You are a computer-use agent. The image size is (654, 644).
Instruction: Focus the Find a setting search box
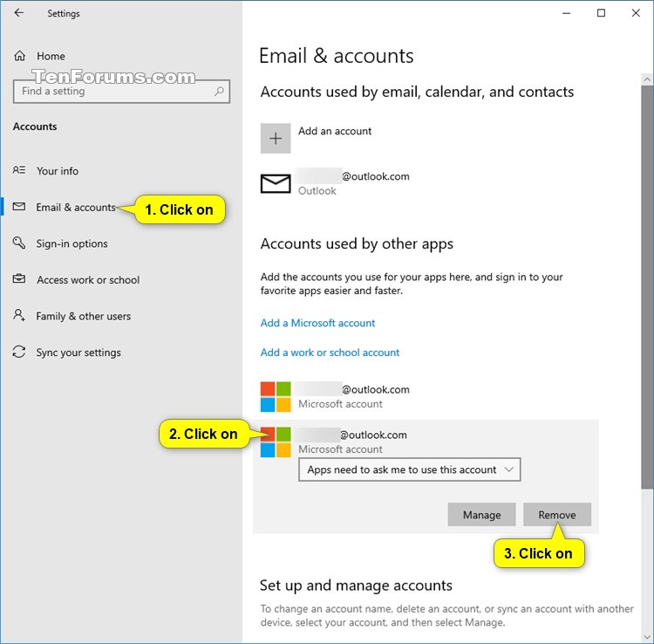coord(121,92)
